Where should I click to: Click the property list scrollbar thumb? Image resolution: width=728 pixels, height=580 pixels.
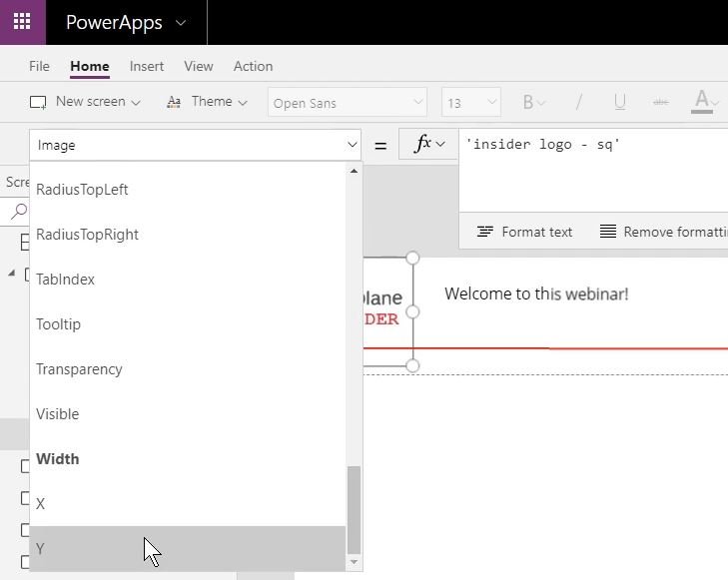[x=354, y=510]
